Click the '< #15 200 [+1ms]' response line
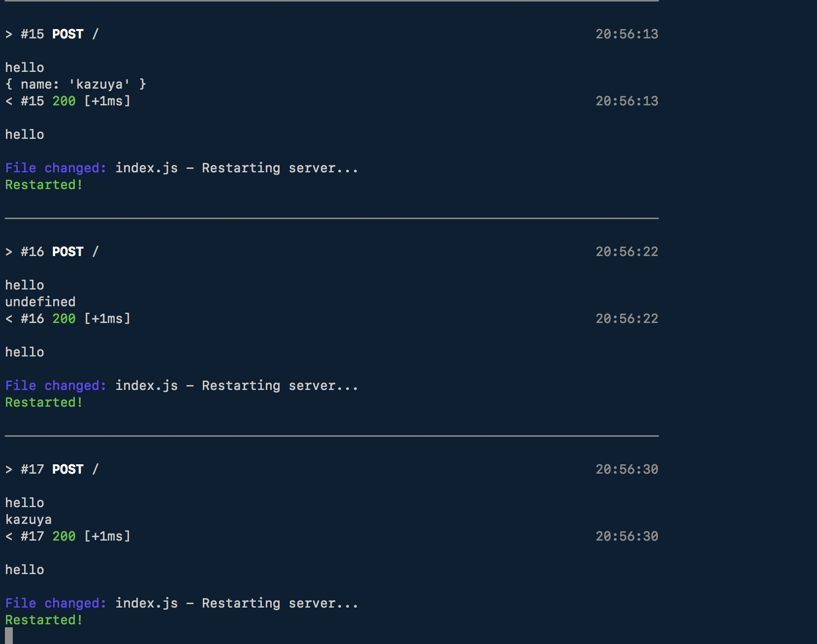817x644 pixels. click(67, 101)
